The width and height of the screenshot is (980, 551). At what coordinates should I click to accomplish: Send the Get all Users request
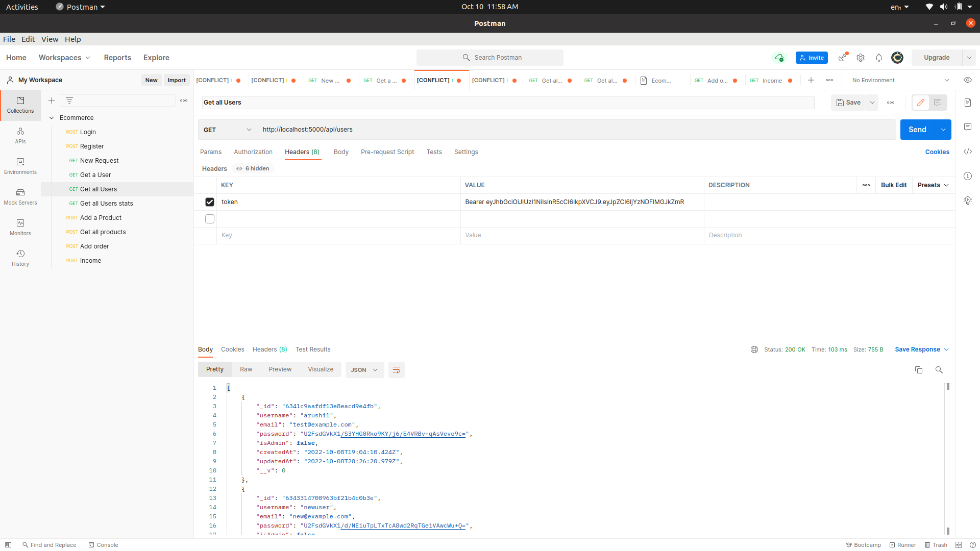917,130
